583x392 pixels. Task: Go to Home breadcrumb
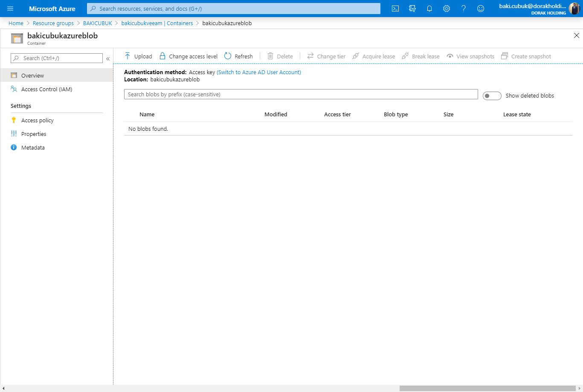16,23
